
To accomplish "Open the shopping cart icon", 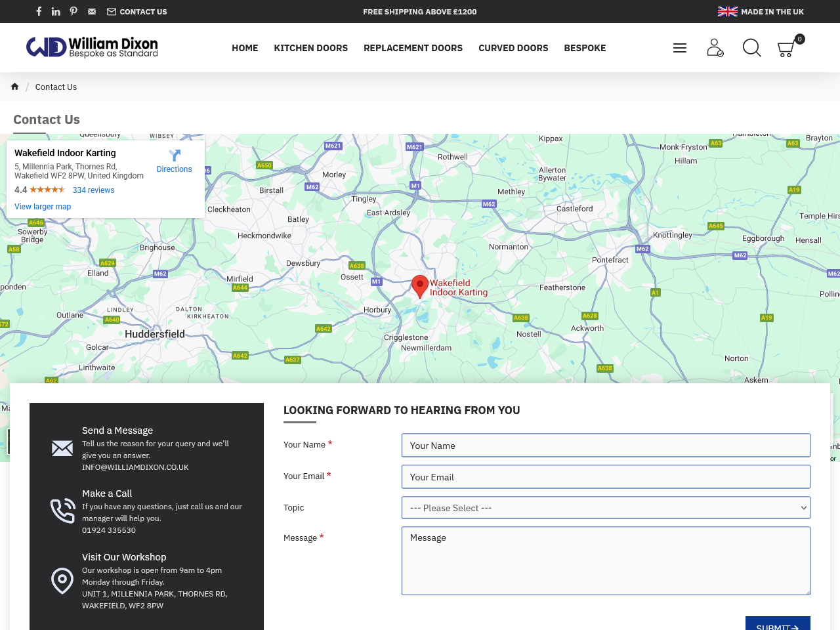I will tap(786, 49).
